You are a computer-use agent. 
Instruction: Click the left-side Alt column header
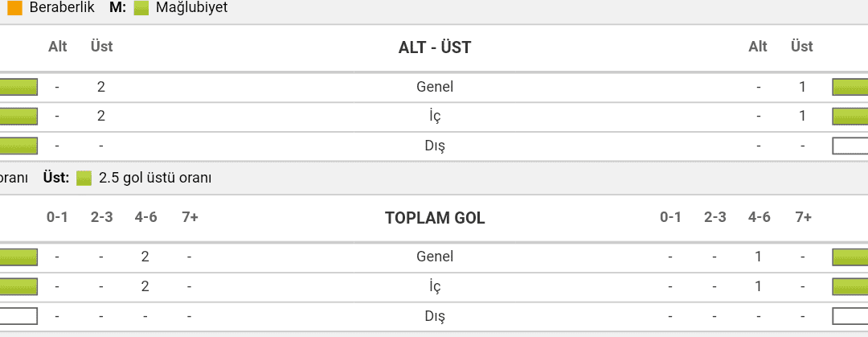pyautogui.click(x=58, y=47)
